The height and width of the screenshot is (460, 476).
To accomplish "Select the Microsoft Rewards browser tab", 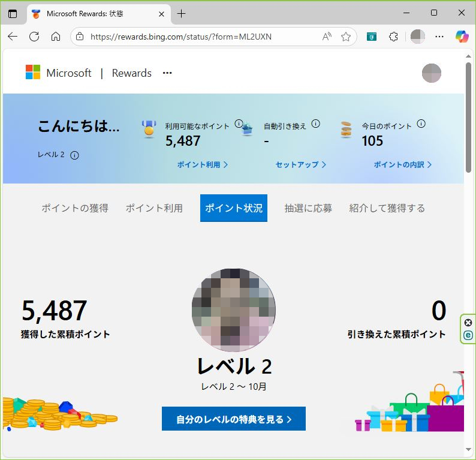I will click(x=99, y=14).
